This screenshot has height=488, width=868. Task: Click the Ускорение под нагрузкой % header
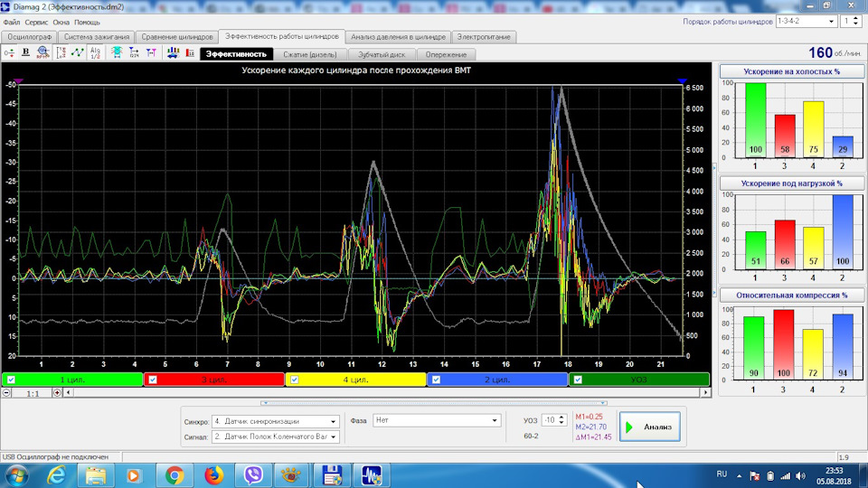(x=792, y=183)
